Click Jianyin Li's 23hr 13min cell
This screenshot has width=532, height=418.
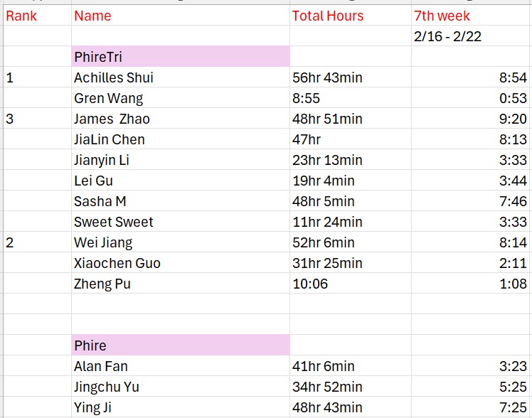pyautogui.click(x=350, y=160)
